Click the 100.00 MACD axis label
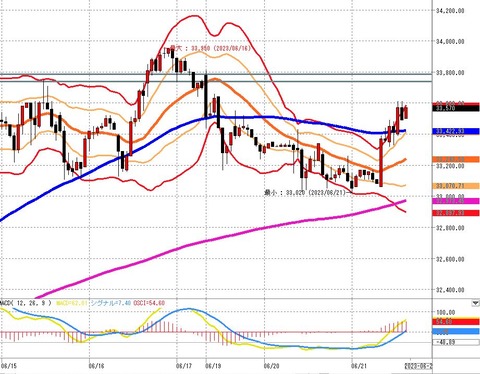This screenshot has width=480, height=374. pos(446,313)
